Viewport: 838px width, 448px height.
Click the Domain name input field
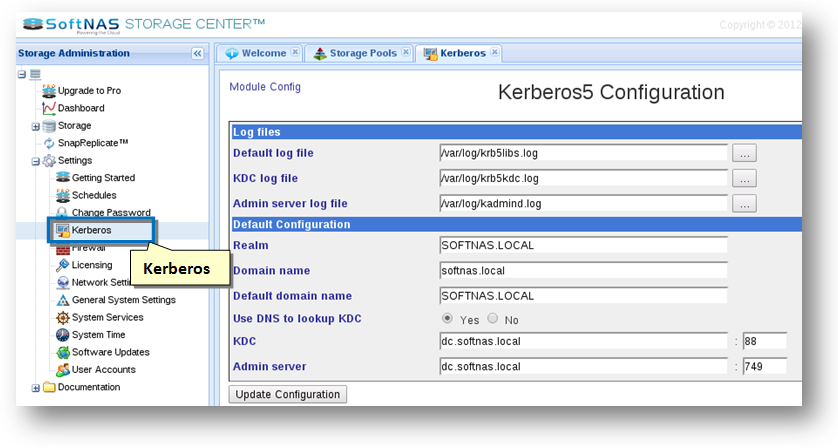click(x=584, y=271)
